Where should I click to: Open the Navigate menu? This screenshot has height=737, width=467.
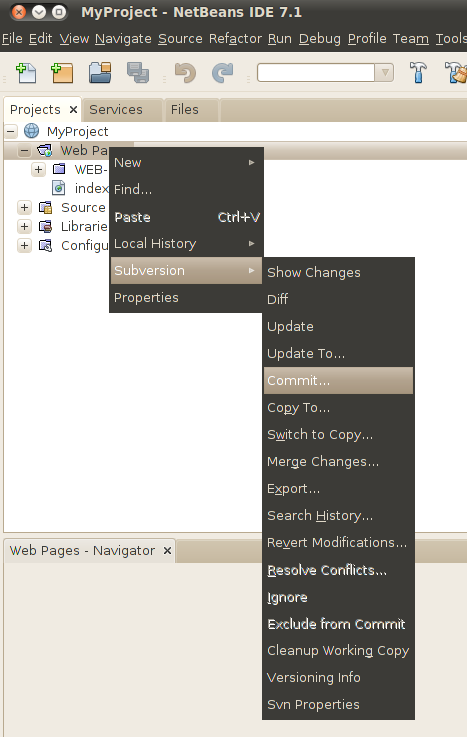[x=123, y=39]
